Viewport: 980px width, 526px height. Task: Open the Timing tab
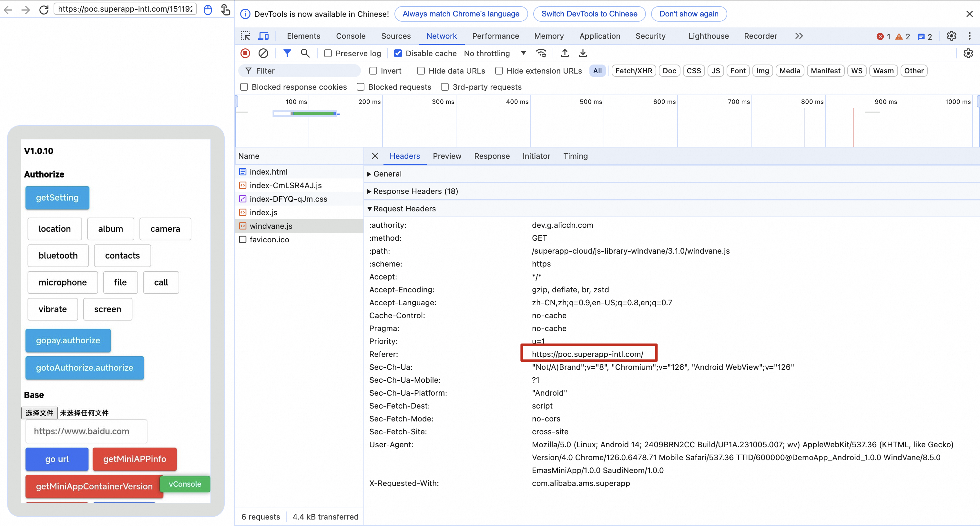click(x=575, y=156)
